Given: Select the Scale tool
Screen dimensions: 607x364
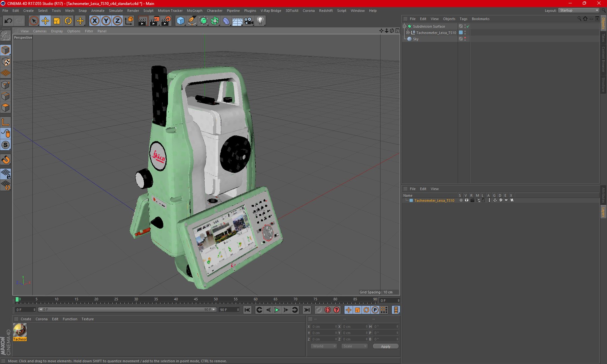Looking at the screenshot, I should (x=57, y=21).
